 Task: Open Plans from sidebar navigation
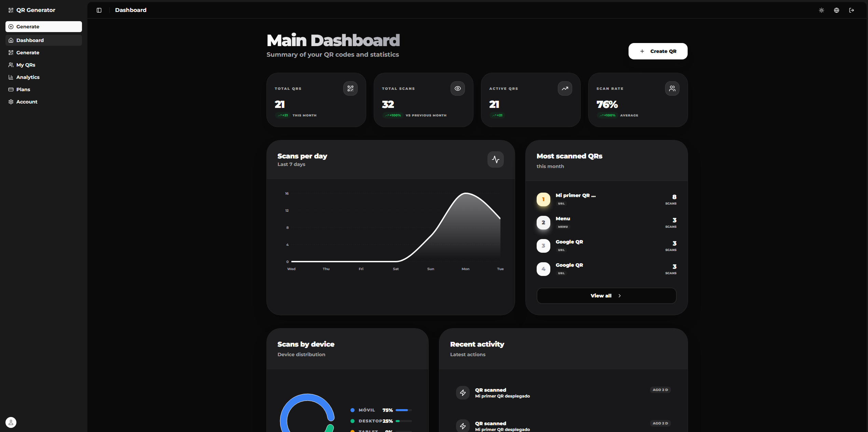[x=23, y=89]
